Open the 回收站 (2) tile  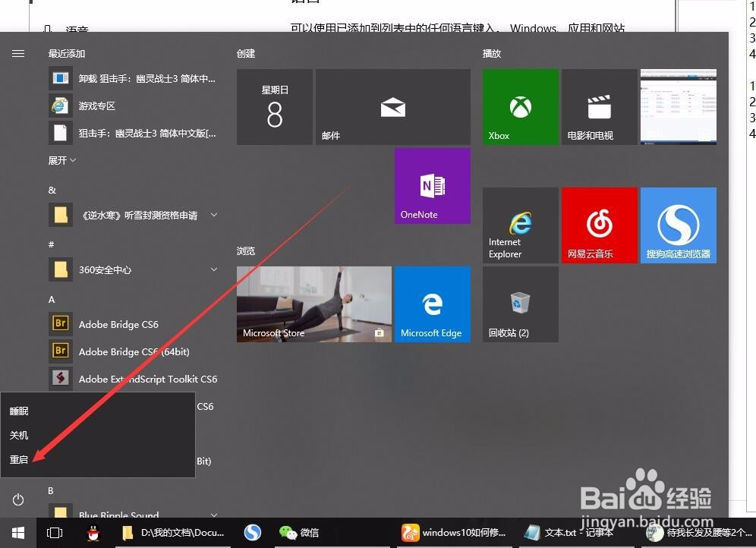coord(520,304)
